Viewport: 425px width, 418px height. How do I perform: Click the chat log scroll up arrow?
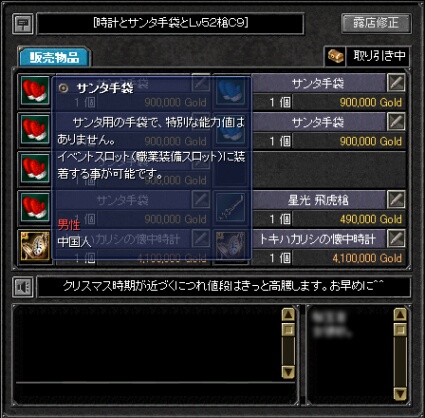(x=288, y=315)
